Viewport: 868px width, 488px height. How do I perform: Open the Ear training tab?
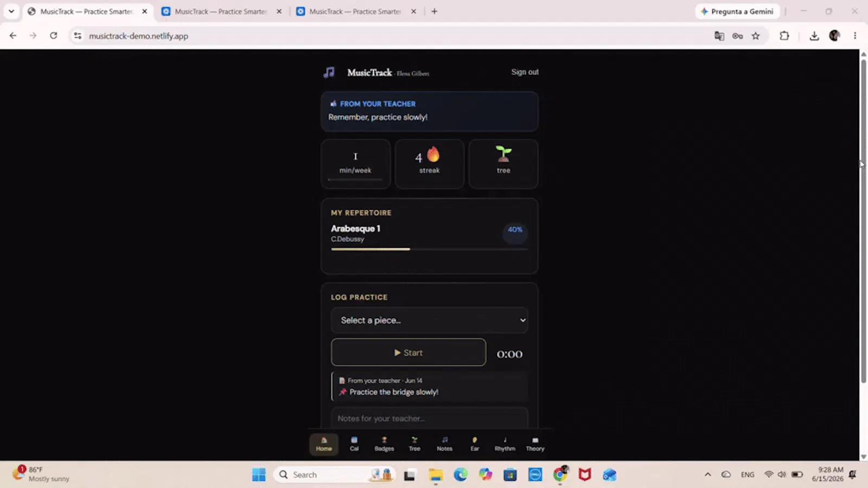[475, 444]
